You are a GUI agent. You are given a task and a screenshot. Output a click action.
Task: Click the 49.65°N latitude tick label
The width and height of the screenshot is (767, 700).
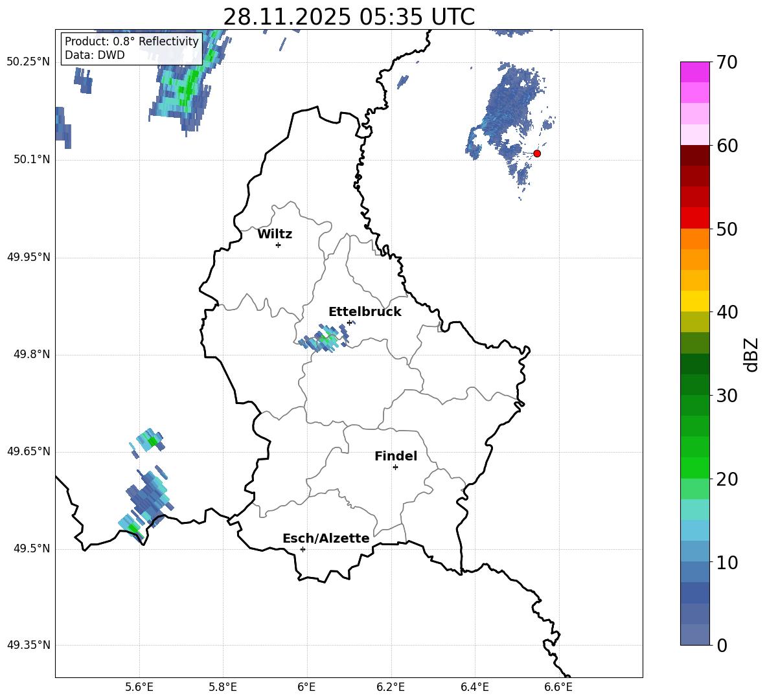[28, 451]
